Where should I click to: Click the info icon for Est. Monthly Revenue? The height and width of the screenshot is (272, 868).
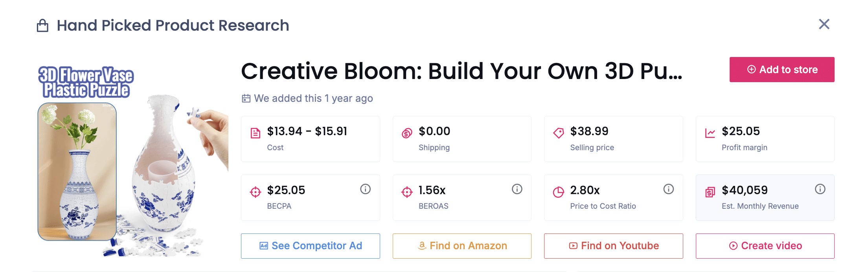[820, 189]
